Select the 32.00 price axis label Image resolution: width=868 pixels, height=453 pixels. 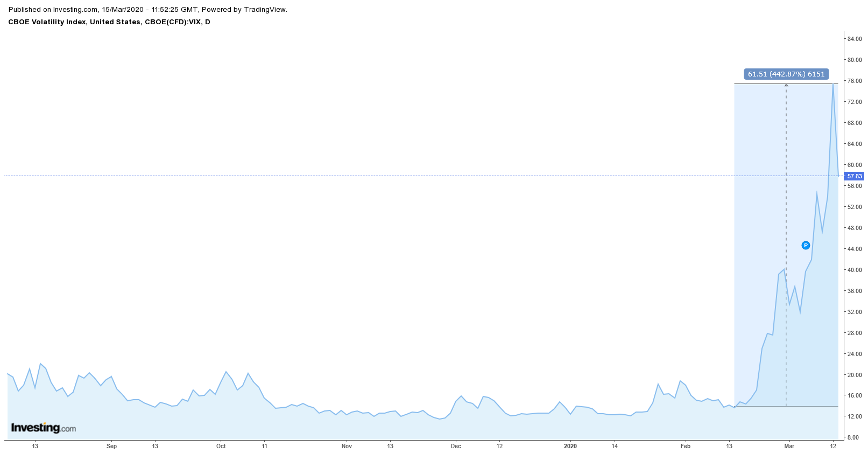coord(855,312)
